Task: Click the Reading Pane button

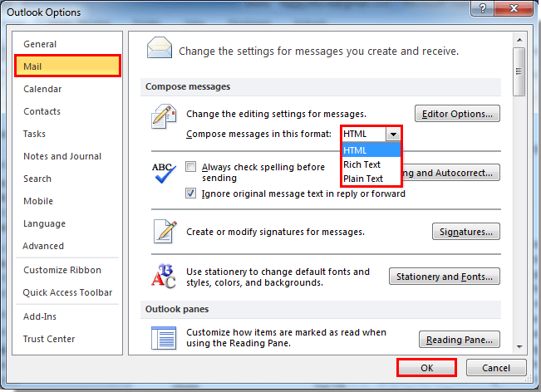Action: coord(460,340)
